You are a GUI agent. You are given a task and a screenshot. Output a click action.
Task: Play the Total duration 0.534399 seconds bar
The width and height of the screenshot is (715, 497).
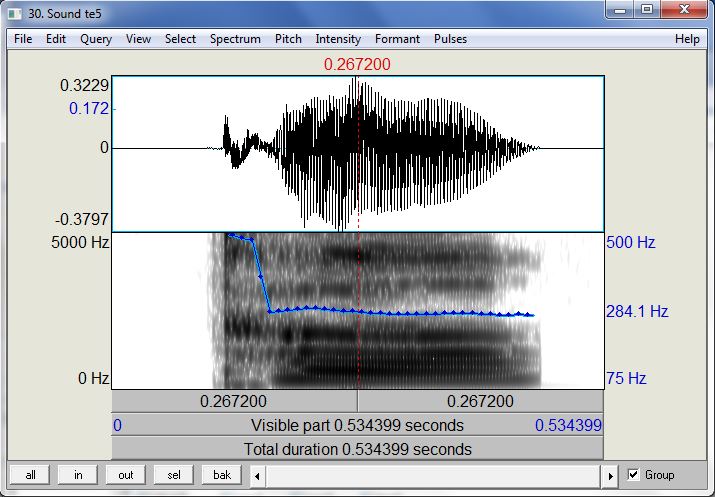[x=358, y=449]
